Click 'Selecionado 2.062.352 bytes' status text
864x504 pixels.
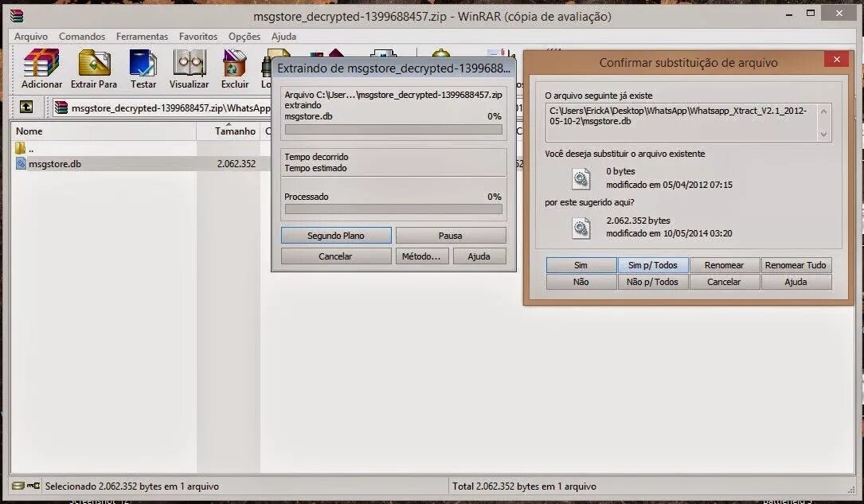coord(132,486)
